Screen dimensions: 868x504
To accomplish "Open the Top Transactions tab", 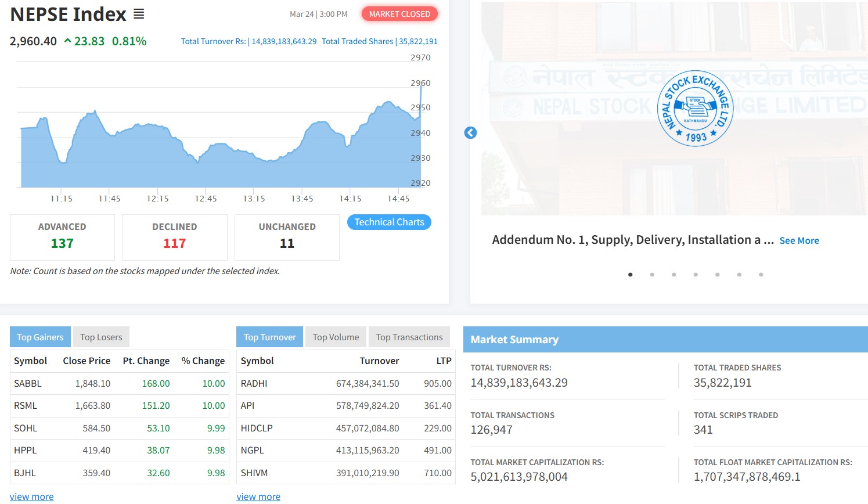I will click(x=409, y=337).
